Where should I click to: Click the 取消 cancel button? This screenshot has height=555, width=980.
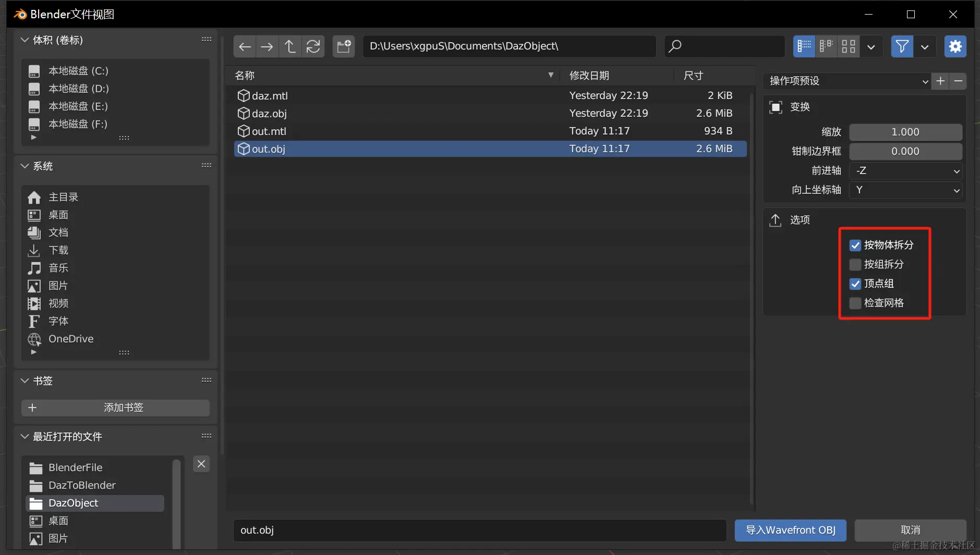point(910,530)
